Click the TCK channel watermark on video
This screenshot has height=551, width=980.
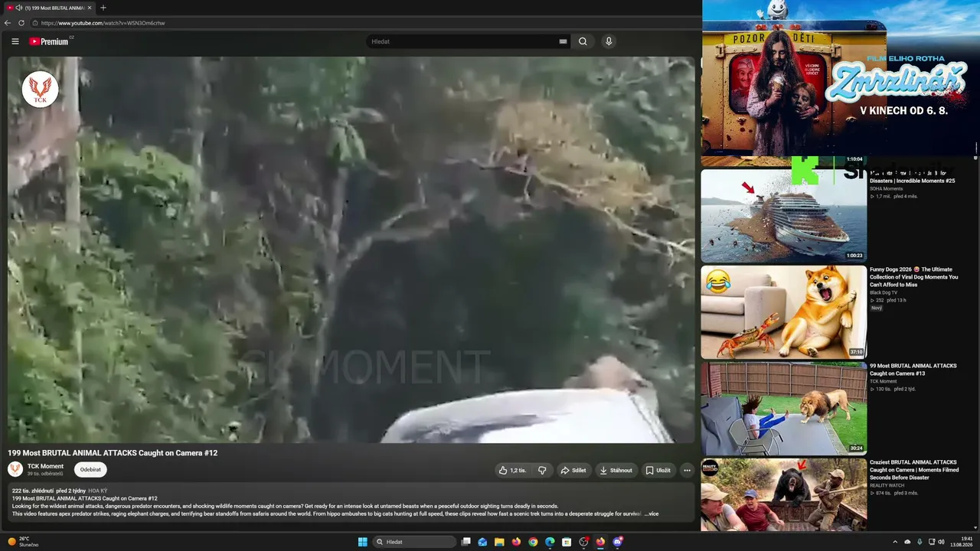click(x=40, y=89)
